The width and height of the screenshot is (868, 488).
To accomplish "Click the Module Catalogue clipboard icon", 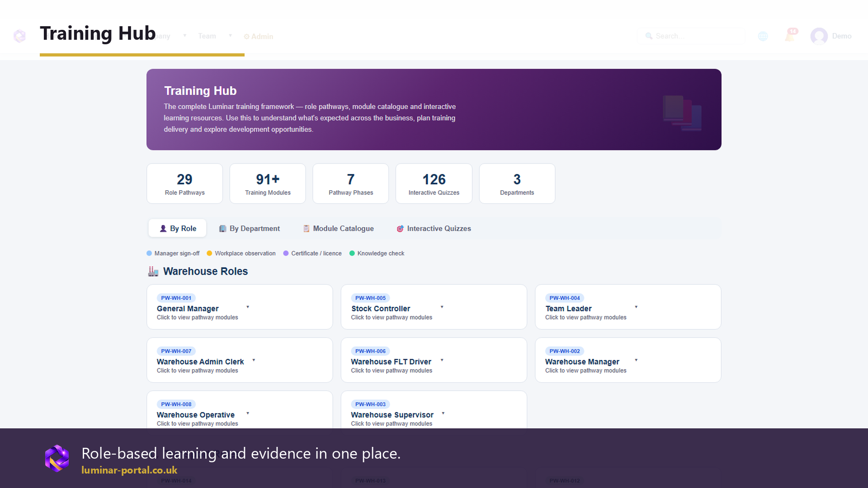I will click(x=306, y=229).
